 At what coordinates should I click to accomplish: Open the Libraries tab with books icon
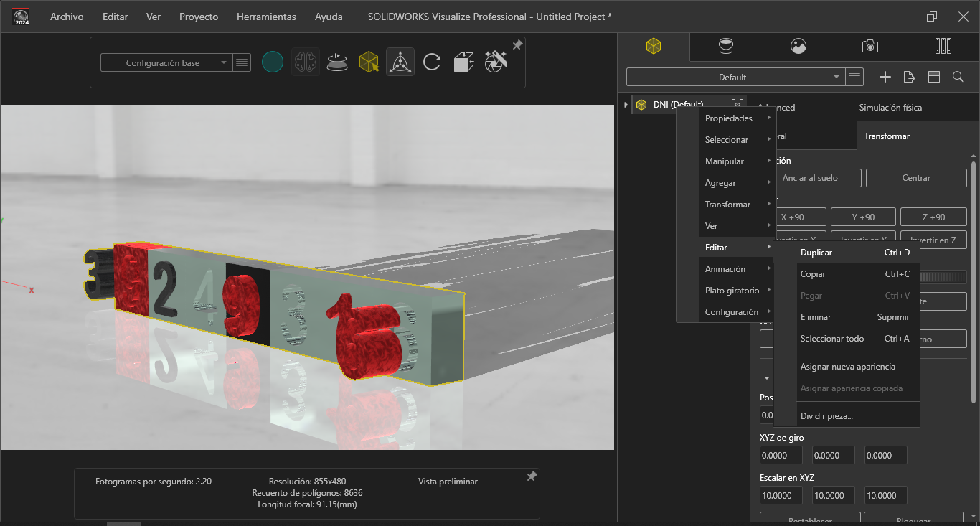tap(943, 47)
